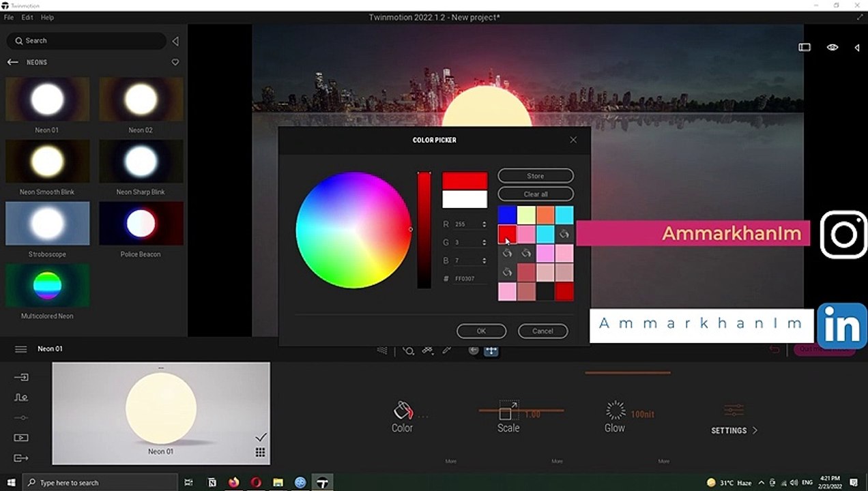Confirm color with the OK button
The height and width of the screenshot is (491, 868).
(481, 331)
